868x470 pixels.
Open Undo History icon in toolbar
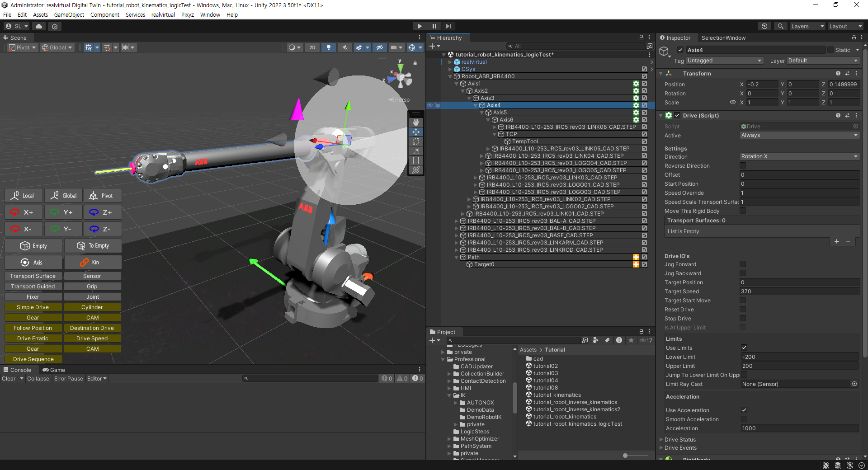coord(764,26)
